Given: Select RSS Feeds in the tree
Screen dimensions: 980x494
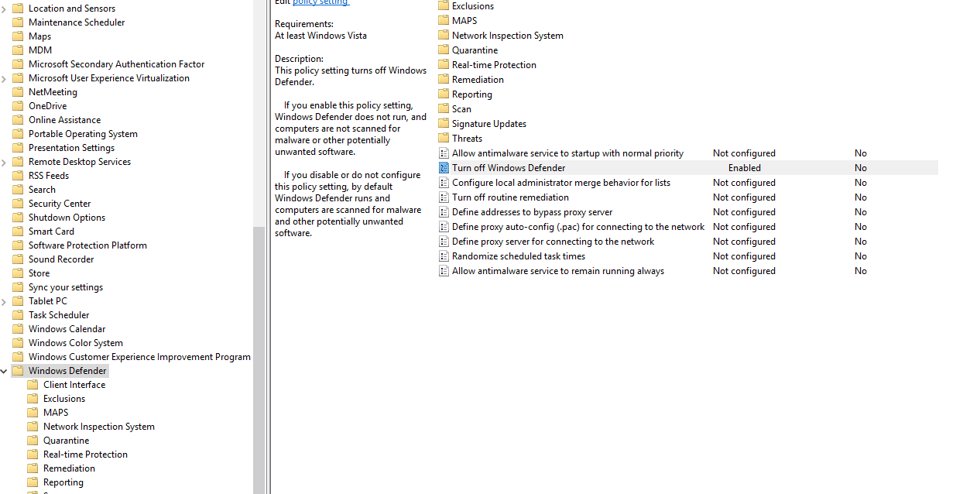Looking at the screenshot, I should coord(49,176).
